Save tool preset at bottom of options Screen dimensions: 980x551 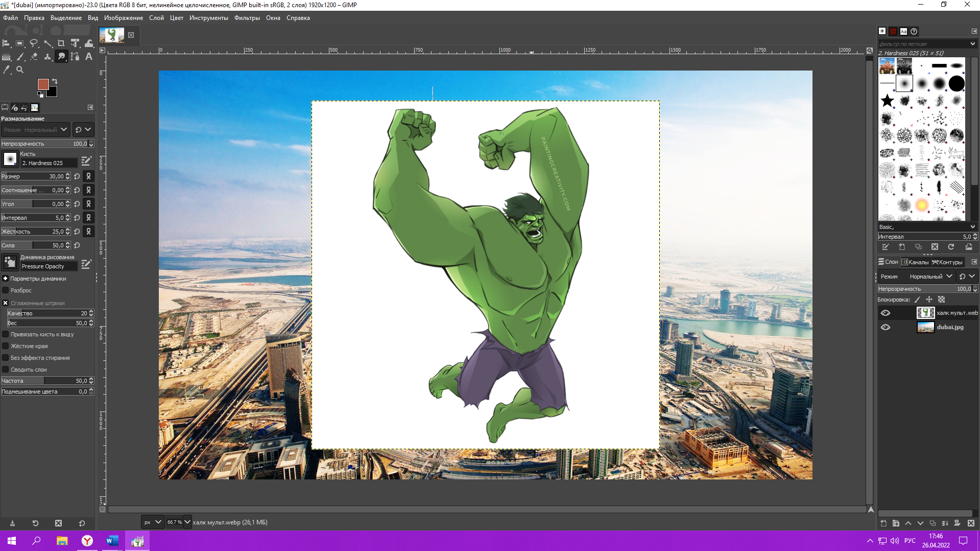point(12,523)
